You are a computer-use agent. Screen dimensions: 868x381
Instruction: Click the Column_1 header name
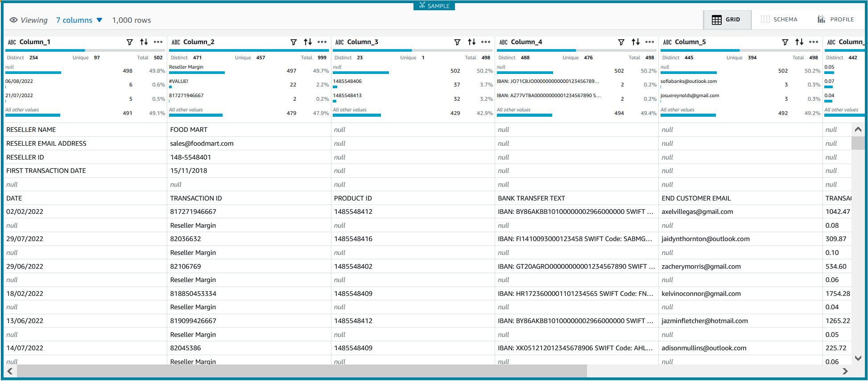point(35,42)
